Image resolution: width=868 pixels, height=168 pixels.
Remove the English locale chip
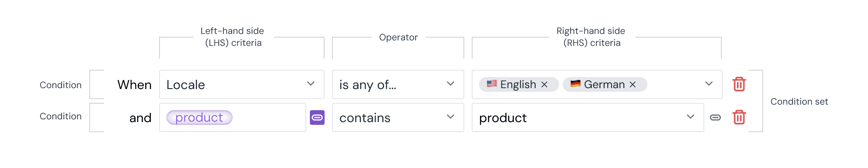(x=544, y=84)
